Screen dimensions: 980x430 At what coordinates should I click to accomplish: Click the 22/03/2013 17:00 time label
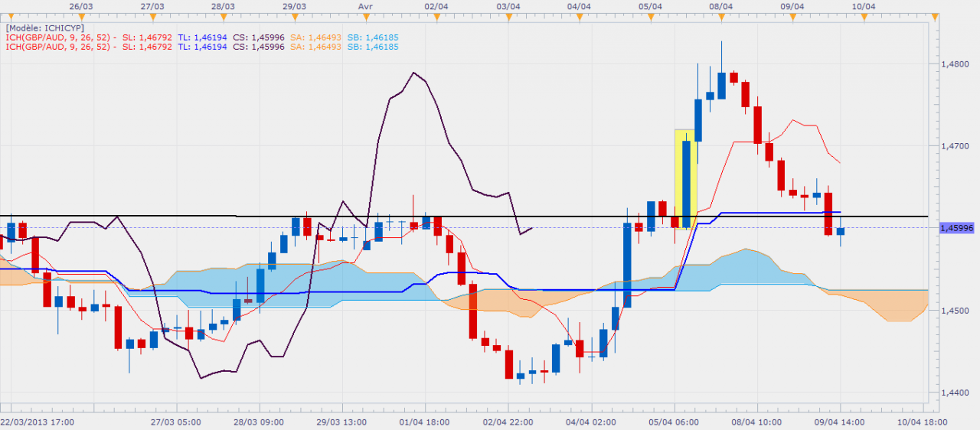37,422
